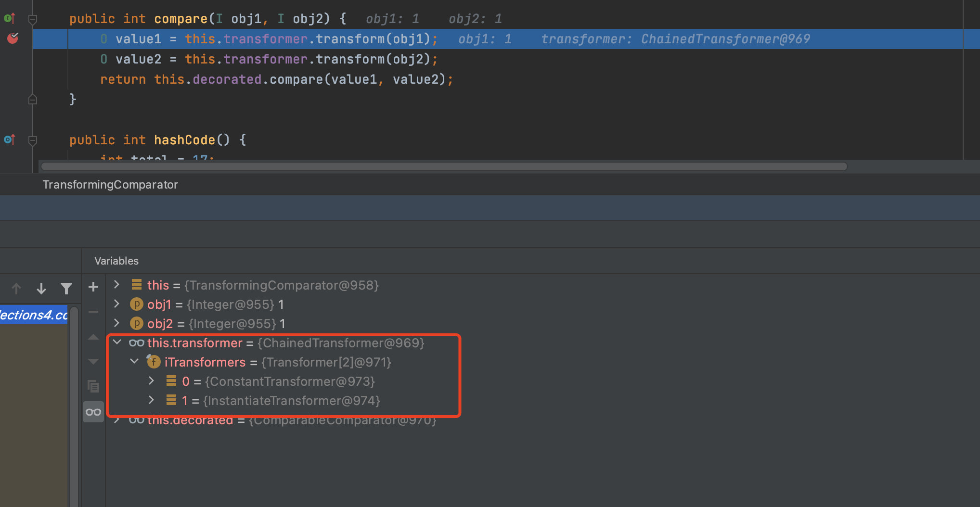Click the watch glasses icon beside this.transformer
Viewport: 980px width, 507px height.
coord(137,343)
